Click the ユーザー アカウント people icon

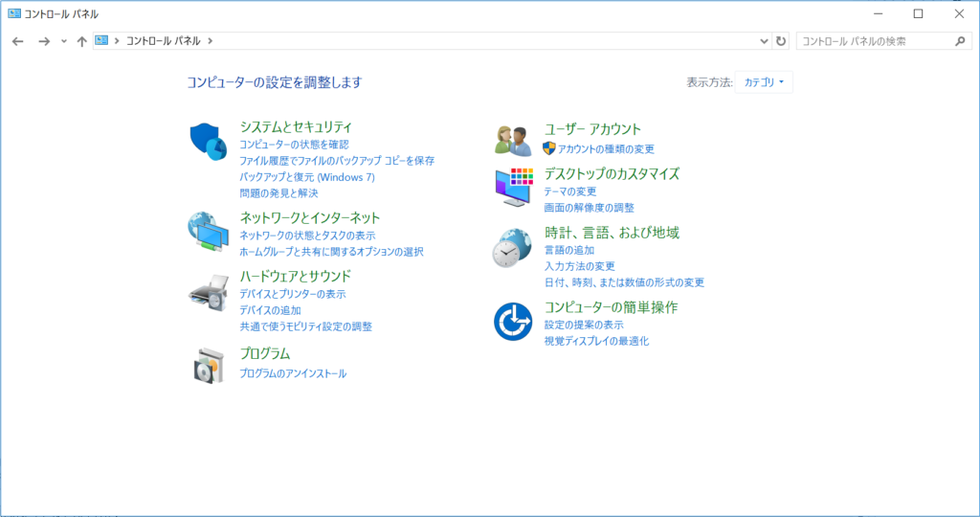click(x=513, y=141)
